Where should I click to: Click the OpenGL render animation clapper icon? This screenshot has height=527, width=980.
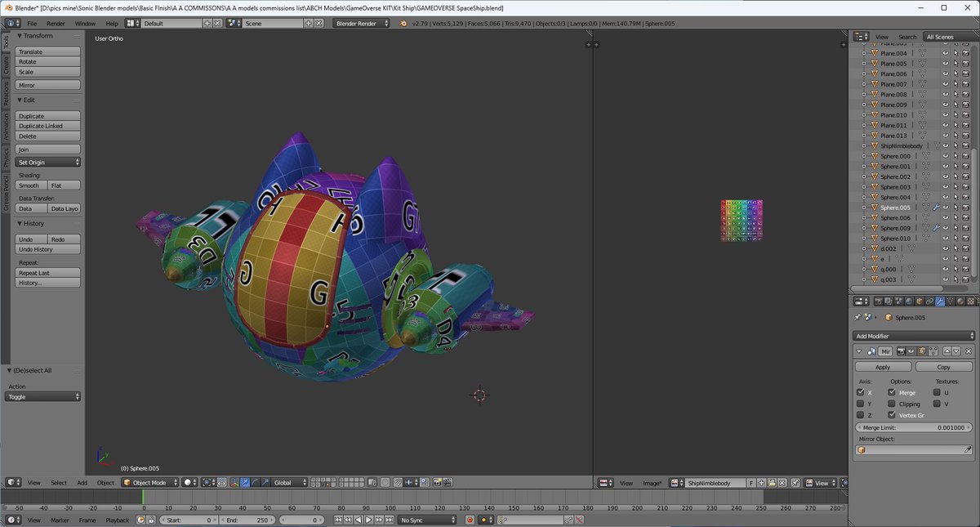pyautogui.click(x=448, y=482)
